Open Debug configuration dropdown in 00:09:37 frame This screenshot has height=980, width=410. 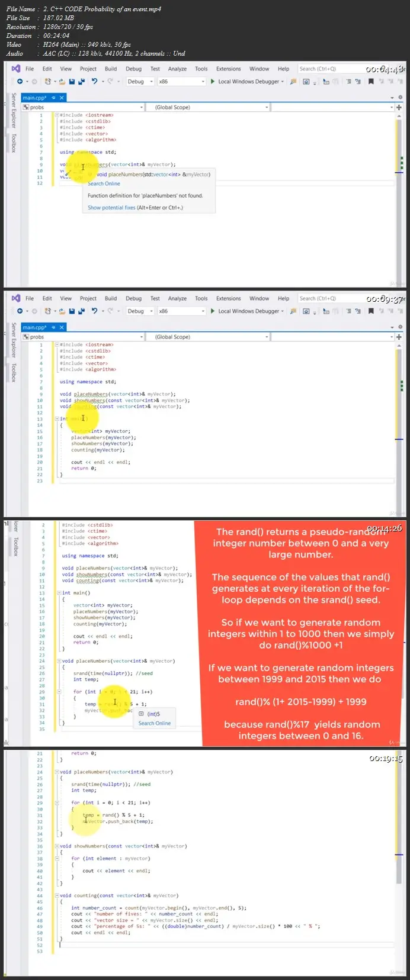click(x=140, y=311)
